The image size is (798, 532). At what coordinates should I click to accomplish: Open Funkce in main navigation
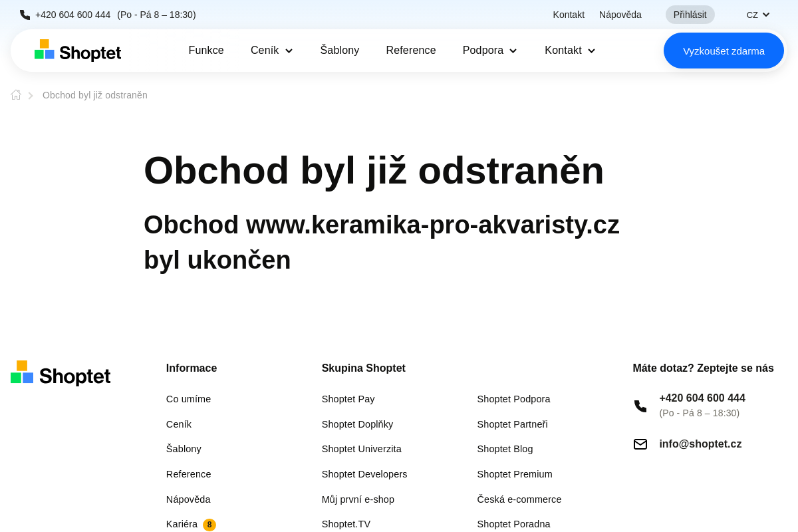tap(206, 51)
